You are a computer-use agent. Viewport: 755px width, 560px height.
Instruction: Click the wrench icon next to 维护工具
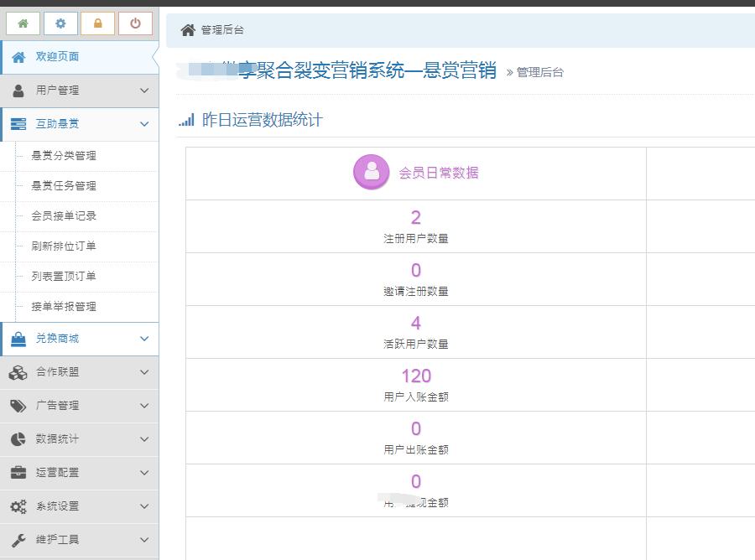coord(18,540)
